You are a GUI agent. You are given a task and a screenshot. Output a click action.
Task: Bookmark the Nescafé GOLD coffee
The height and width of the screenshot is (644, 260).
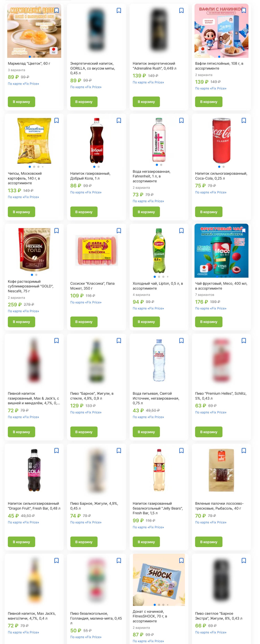(56, 231)
